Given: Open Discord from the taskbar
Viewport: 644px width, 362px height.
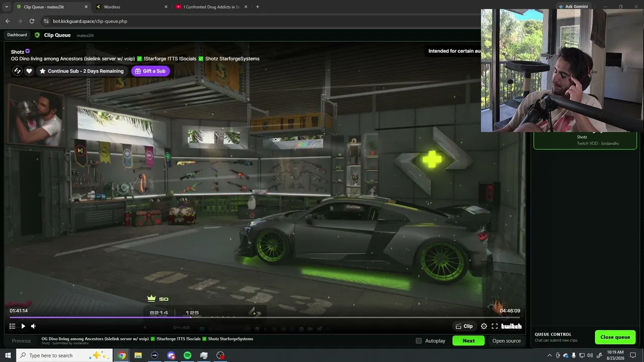Looking at the screenshot, I should point(171,355).
